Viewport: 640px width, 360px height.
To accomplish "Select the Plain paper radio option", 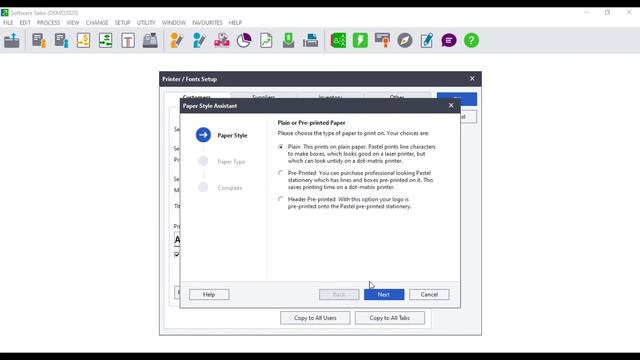I will click(280, 147).
